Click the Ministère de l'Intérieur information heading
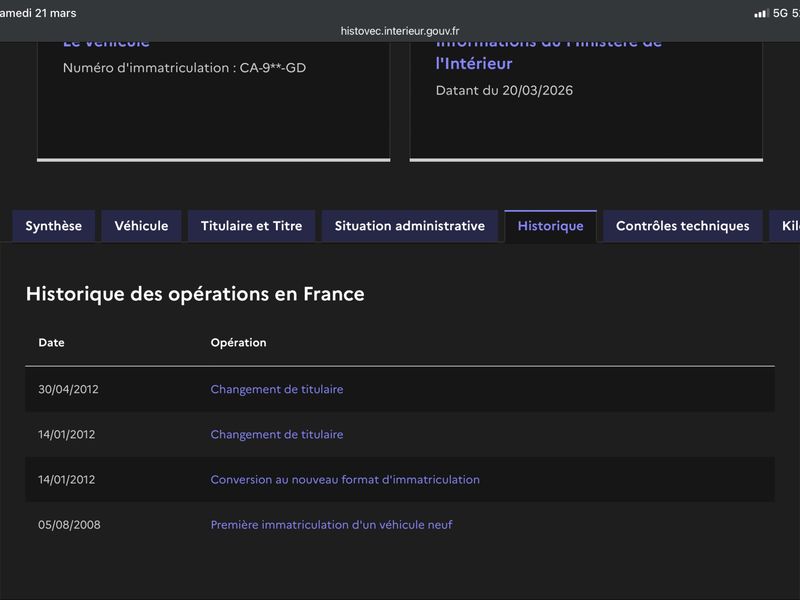Image resolution: width=800 pixels, height=600 pixels. pos(548,53)
